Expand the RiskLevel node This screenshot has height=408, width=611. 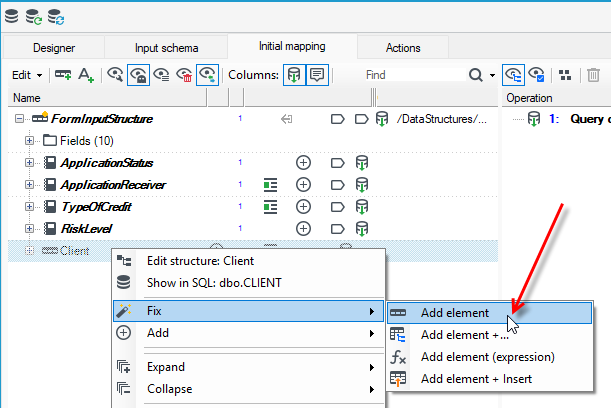click(29, 228)
